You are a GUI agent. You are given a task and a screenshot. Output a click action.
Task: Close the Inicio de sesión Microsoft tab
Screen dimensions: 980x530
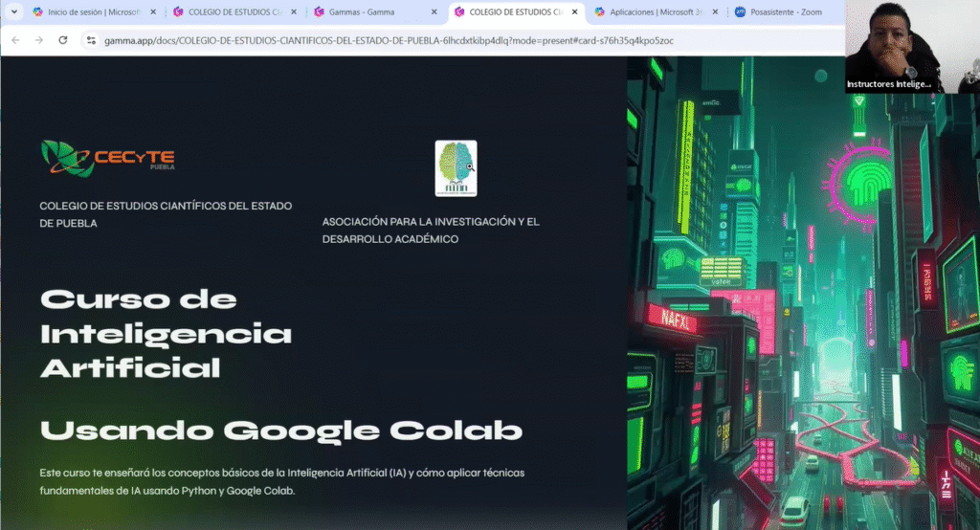coord(153,11)
